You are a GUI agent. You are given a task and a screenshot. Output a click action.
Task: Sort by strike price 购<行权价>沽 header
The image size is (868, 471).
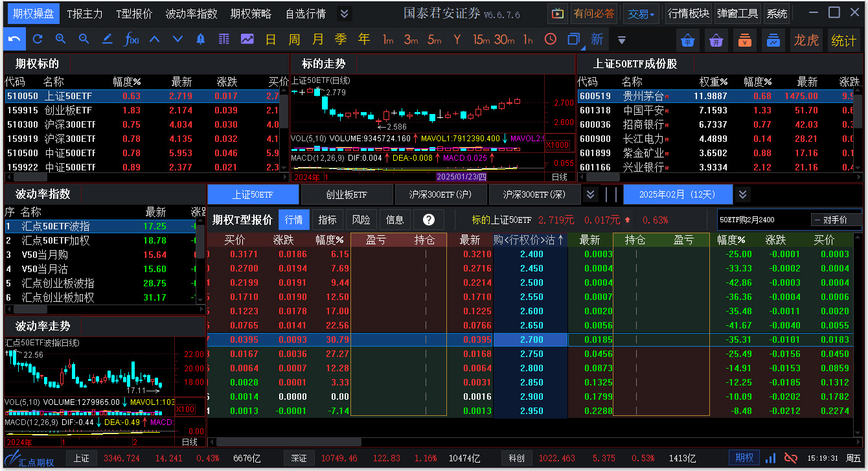tap(529, 240)
